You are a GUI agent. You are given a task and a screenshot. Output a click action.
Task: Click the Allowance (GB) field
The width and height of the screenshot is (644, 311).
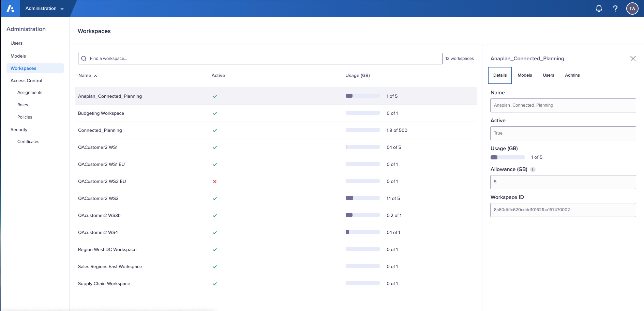click(x=563, y=182)
